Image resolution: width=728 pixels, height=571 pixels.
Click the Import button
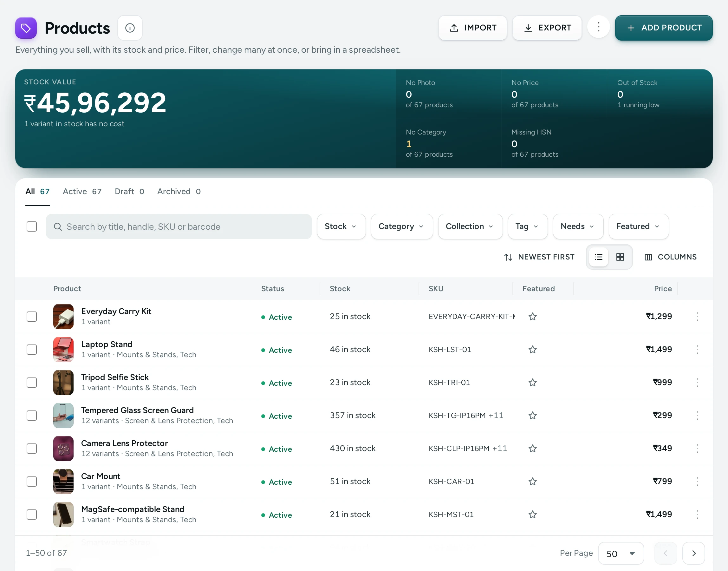[x=472, y=28]
